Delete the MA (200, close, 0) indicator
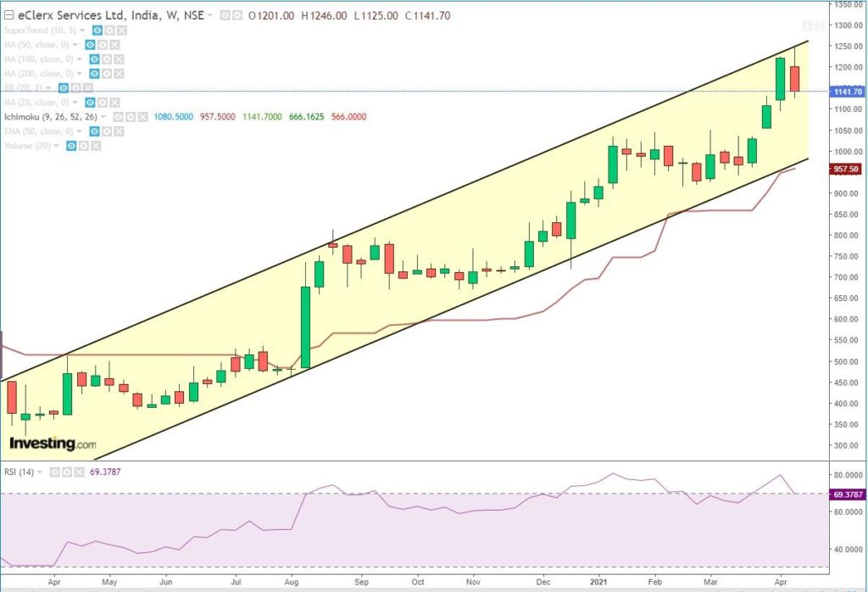The image size is (868, 592). point(119,74)
